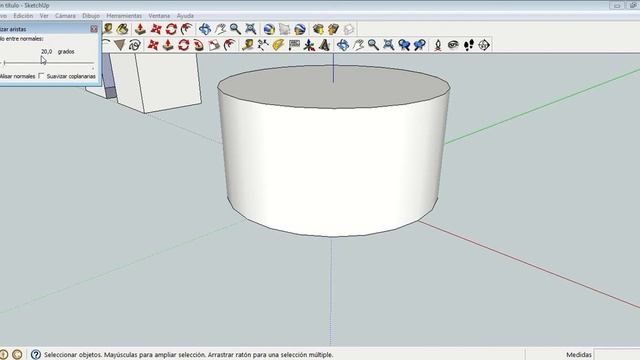Select the Look Around eye tool
This screenshot has width=640, height=360.
click(x=453, y=45)
